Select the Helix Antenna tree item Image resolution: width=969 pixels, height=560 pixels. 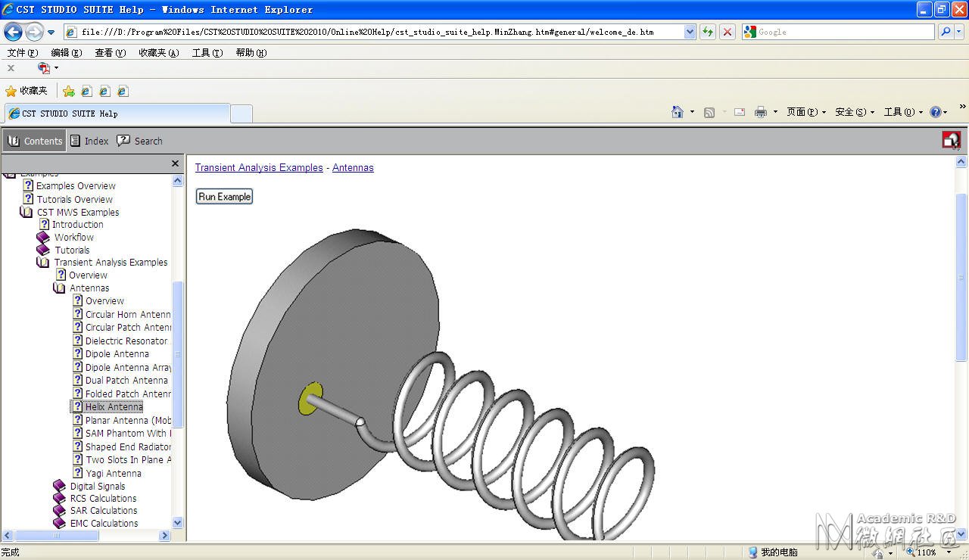(114, 407)
